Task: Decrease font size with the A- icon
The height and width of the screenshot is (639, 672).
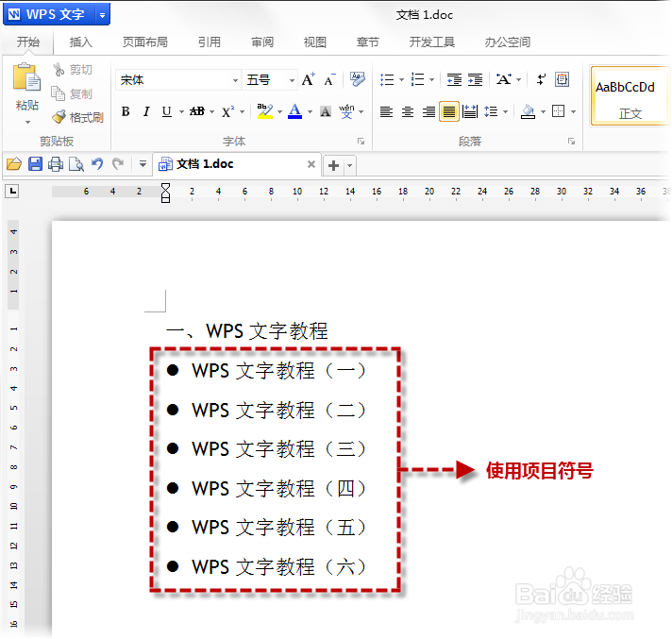Action: (329, 79)
